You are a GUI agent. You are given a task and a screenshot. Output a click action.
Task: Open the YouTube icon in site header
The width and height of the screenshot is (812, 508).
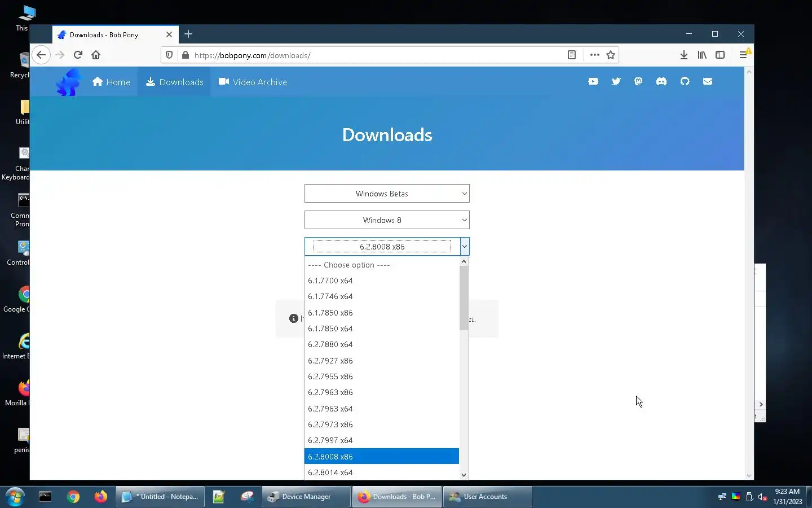pos(593,81)
